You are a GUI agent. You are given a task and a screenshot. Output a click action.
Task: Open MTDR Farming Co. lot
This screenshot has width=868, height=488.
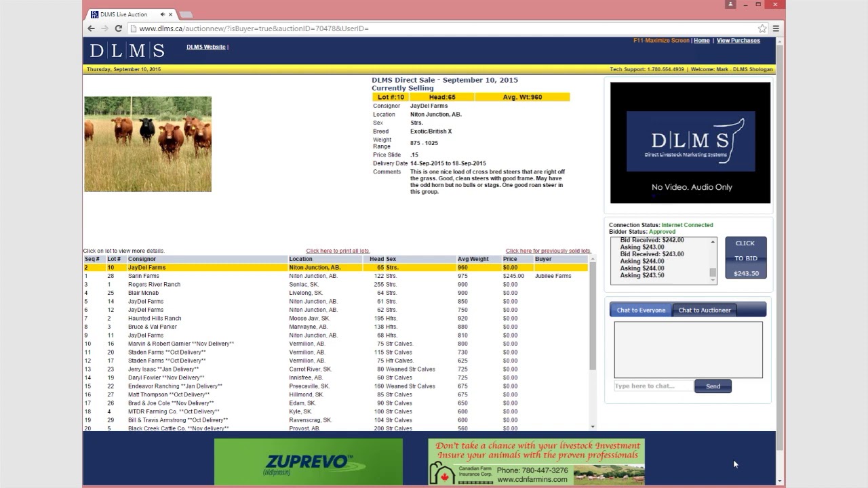point(336,411)
